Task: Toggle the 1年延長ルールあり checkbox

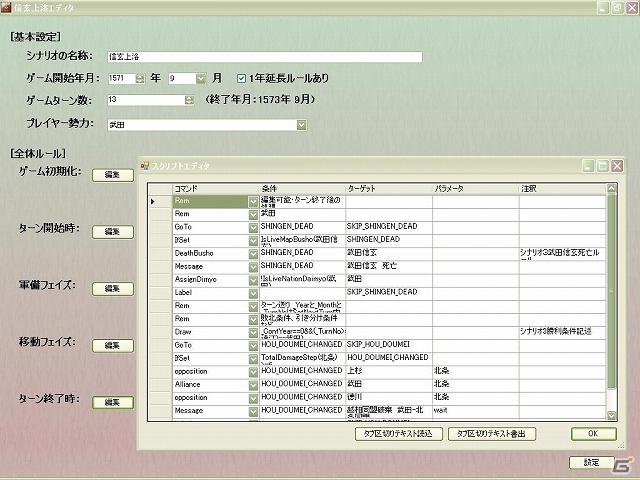Action: pyautogui.click(x=242, y=78)
